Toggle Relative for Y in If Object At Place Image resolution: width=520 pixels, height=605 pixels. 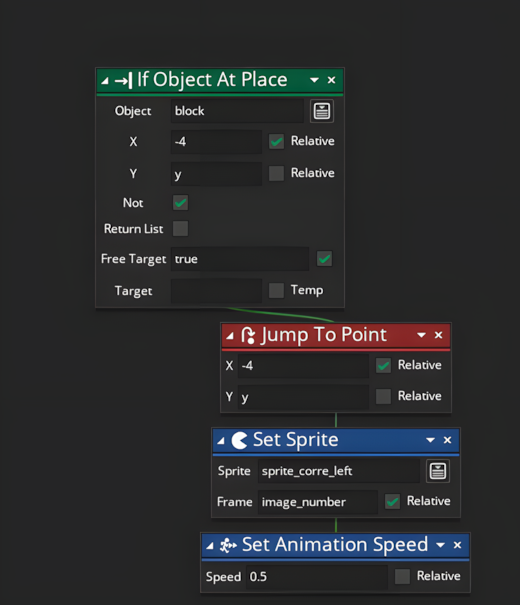point(276,173)
